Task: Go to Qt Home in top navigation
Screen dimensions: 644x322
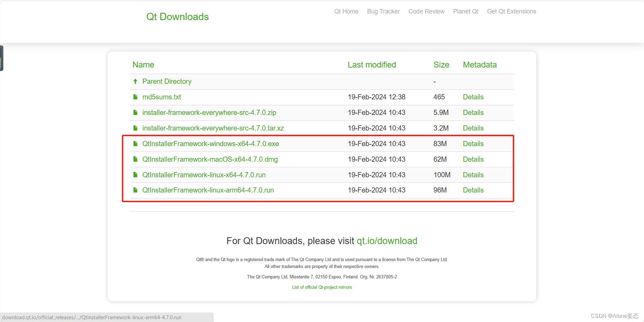Action: click(x=346, y=11)
